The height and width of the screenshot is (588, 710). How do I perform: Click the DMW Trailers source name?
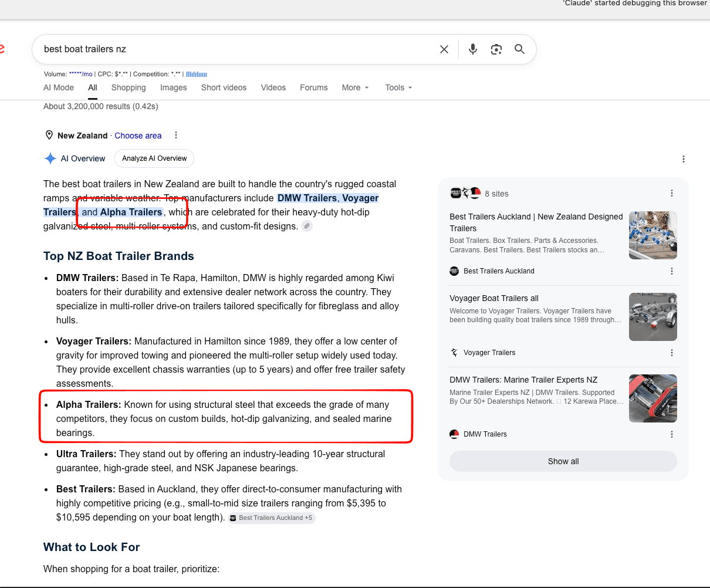[485, 434]
